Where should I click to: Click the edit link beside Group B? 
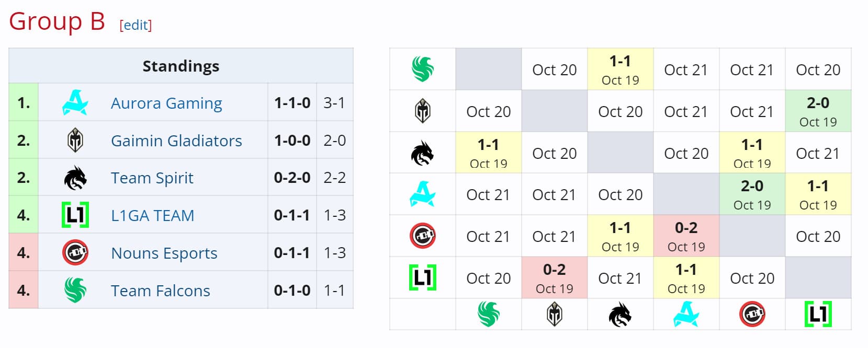[136, 25]
